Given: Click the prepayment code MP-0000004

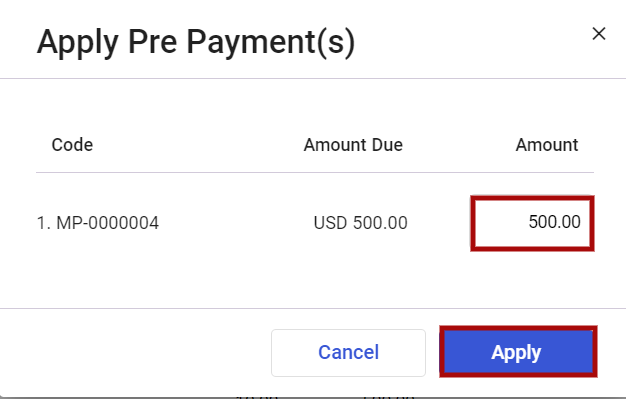Looking at the screenshot, I should [107, 222].
